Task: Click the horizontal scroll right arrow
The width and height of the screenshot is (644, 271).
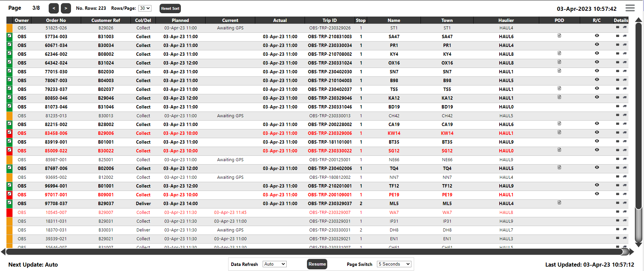Action: pyautogui.click(x=632, y=252)
